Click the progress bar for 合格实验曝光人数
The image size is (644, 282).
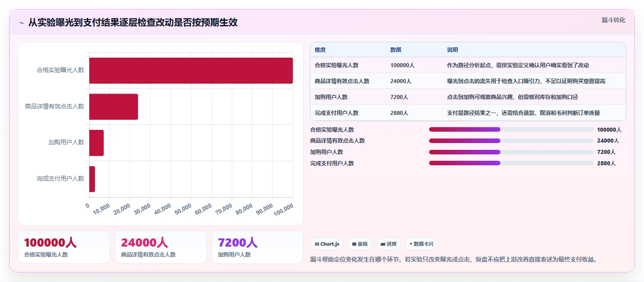[511, 129]
